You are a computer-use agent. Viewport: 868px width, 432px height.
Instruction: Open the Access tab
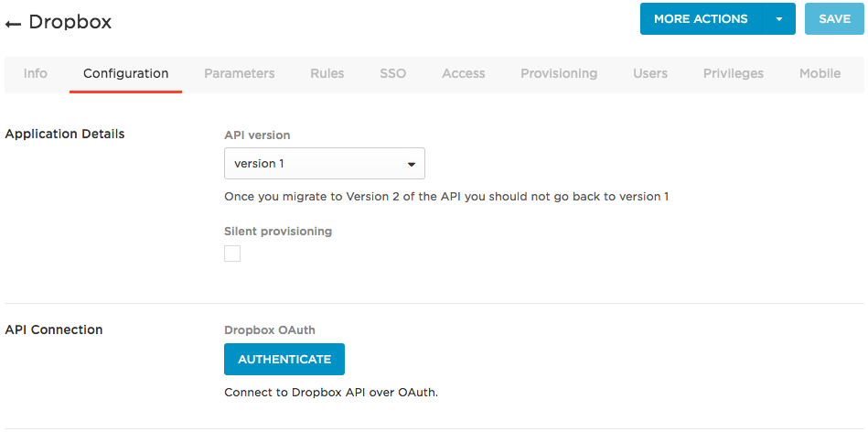[x=464, y=73]
